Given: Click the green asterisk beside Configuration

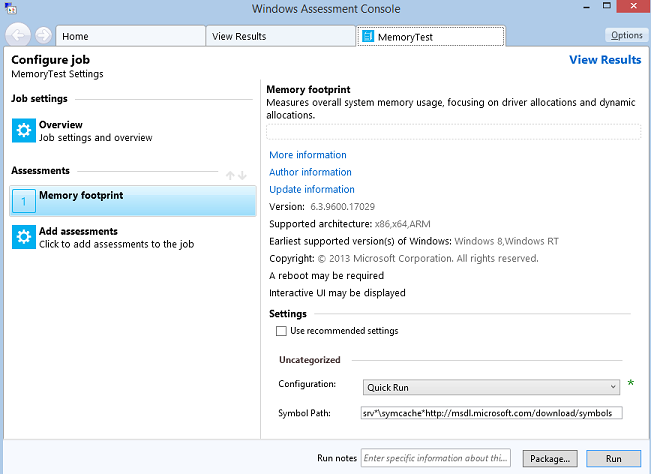Looking at the screenshot, I should (631, 384).
